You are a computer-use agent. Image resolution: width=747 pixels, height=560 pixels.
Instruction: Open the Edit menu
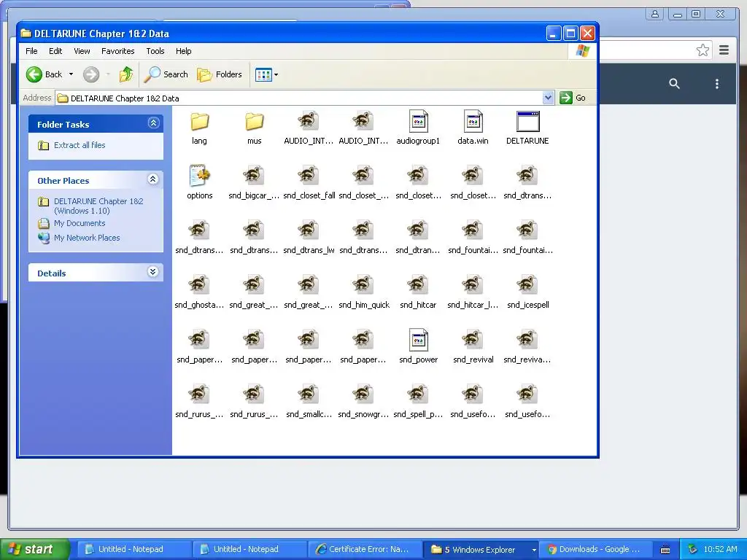tap(55, 51)
